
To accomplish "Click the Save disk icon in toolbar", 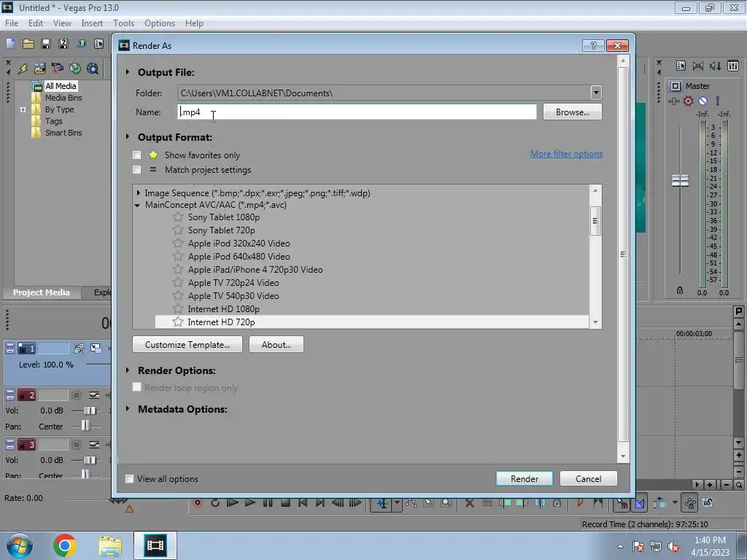I will 46,44.
